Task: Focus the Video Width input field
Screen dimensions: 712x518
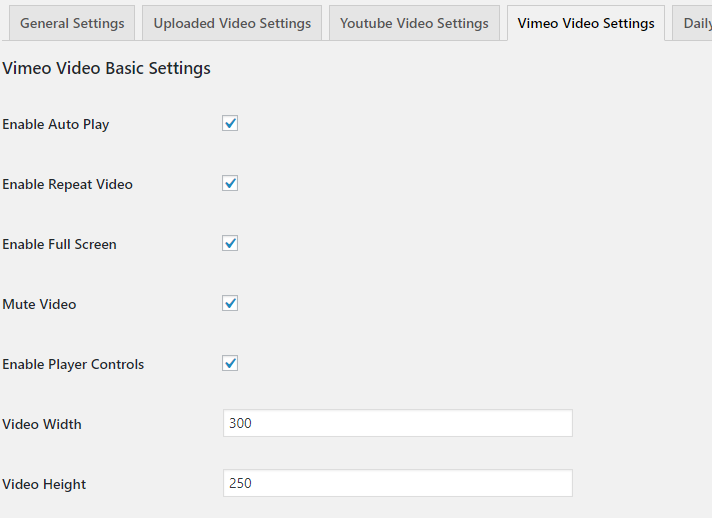Action: click(x=397, y=423)
